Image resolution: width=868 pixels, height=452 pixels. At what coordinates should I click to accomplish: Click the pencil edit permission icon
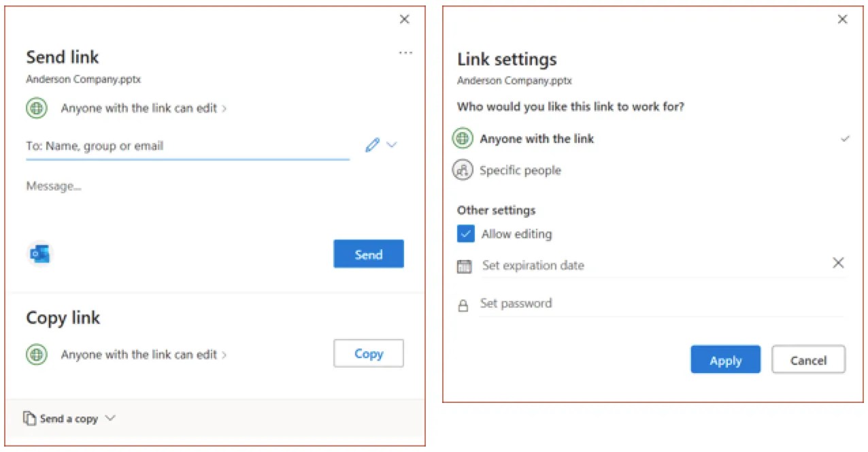point(372,145)
